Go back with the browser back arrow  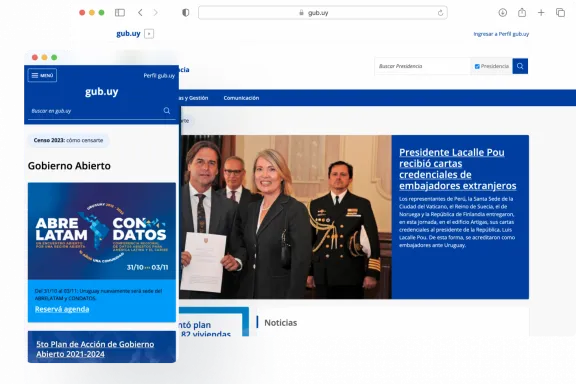140,13
